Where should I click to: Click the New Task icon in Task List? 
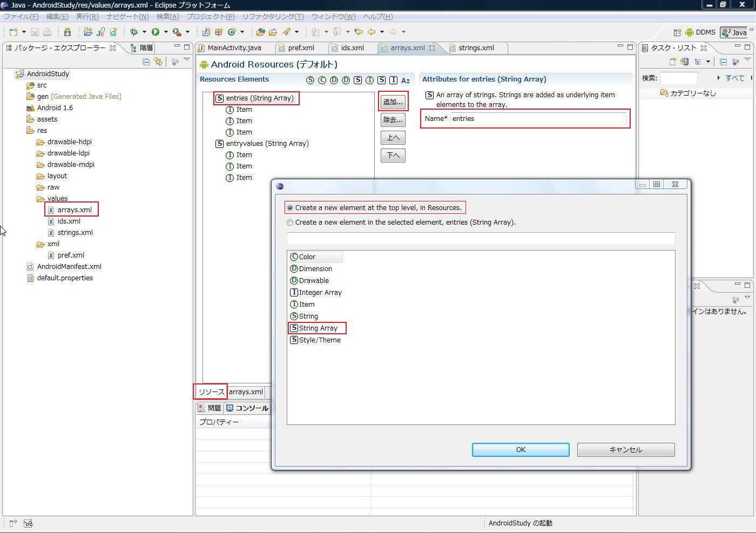(x=673, y=62)
